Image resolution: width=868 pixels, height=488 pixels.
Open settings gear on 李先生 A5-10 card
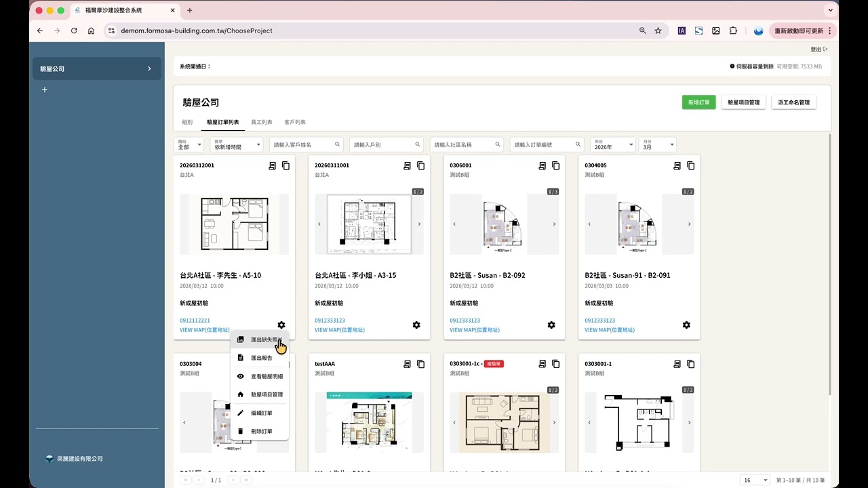(x=281, y=325)
